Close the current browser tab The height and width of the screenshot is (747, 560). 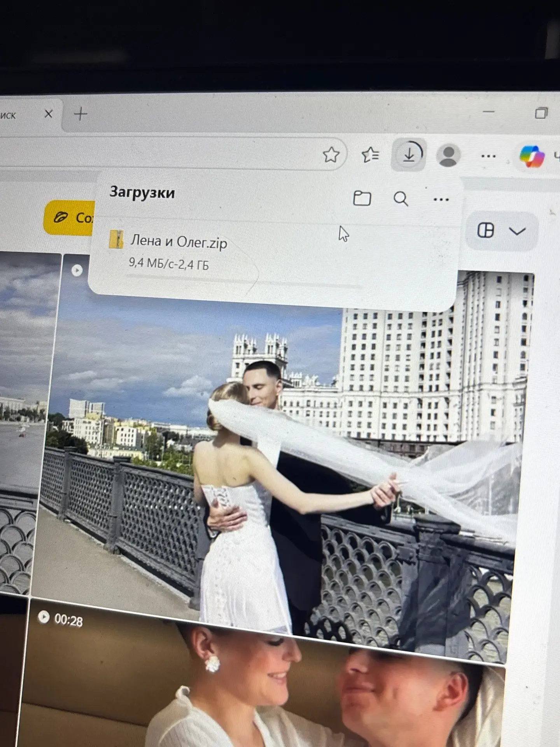48,114
